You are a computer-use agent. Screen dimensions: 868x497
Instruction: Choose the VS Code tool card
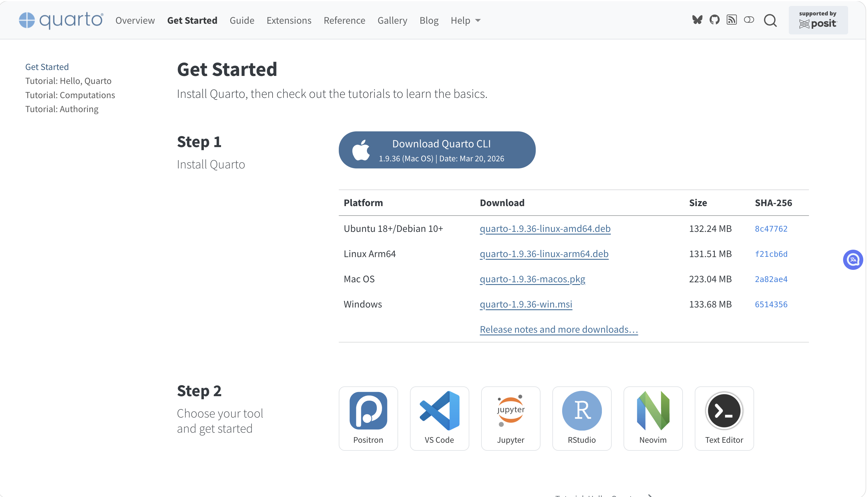click(x=439, y=418)
